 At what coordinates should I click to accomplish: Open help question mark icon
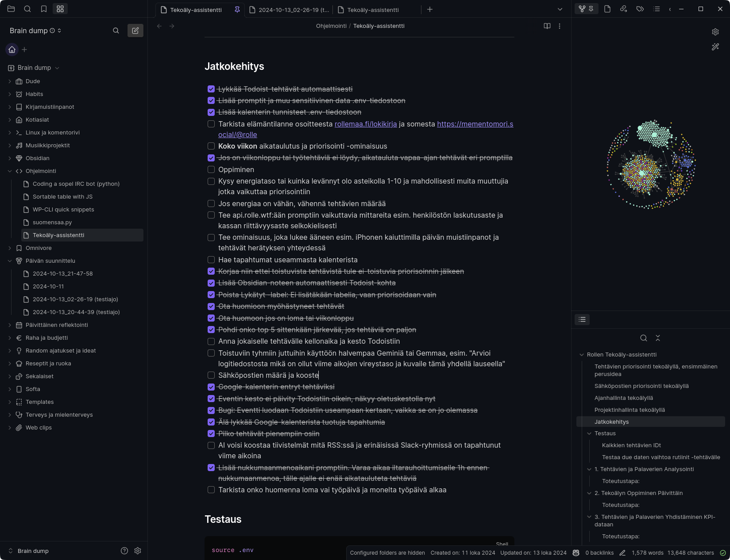pos(124,551)
